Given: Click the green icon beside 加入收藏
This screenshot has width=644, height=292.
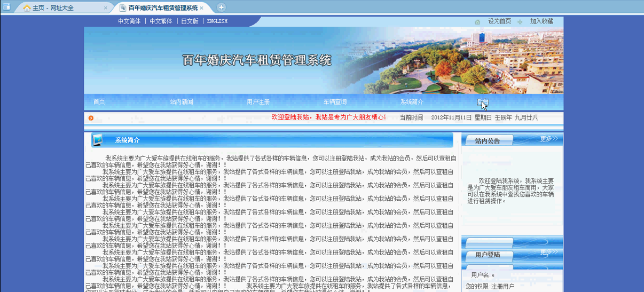Looking at the screenshot, I should pyautogui.click(x=520, y=22).
